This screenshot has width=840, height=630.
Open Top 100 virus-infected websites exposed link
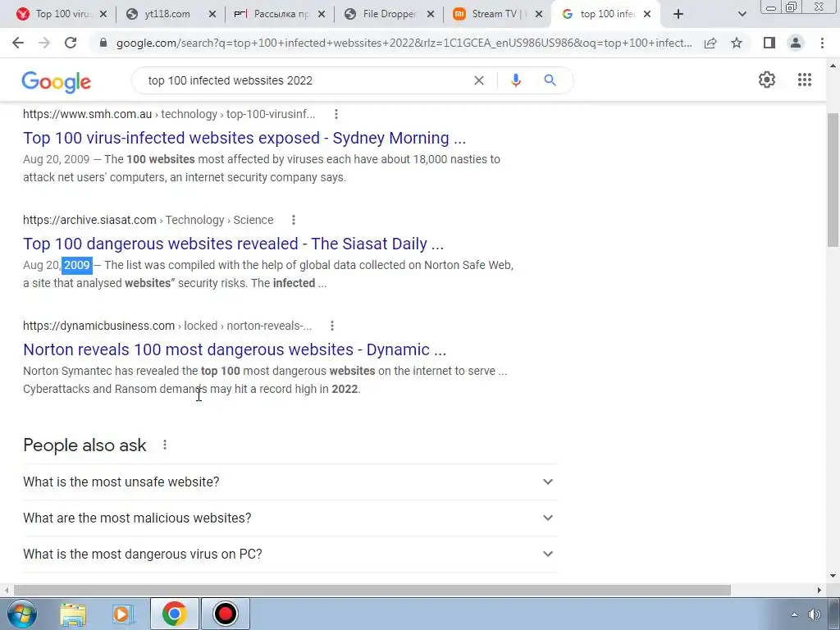244,138
